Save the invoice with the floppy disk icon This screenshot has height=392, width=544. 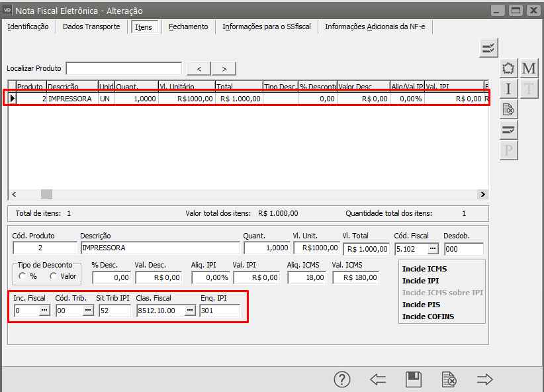414,379
